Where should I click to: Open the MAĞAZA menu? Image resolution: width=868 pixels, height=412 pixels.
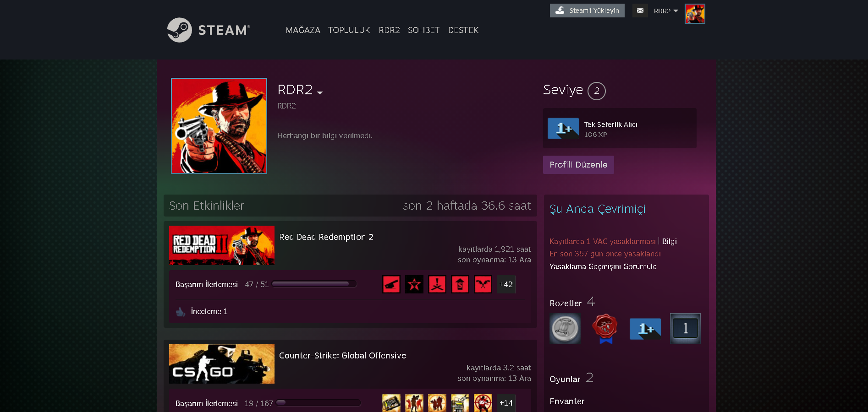coord(303,30)
